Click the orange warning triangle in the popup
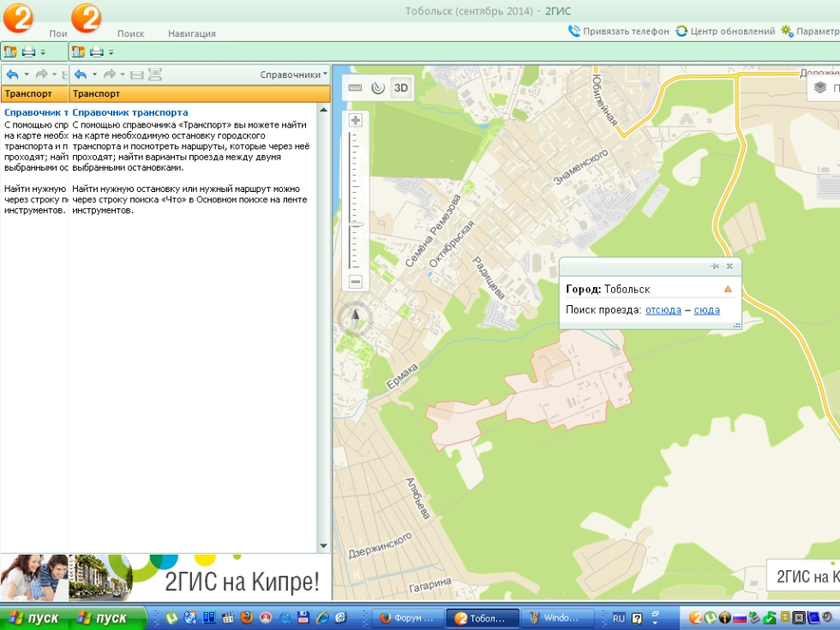 point(728,290)
